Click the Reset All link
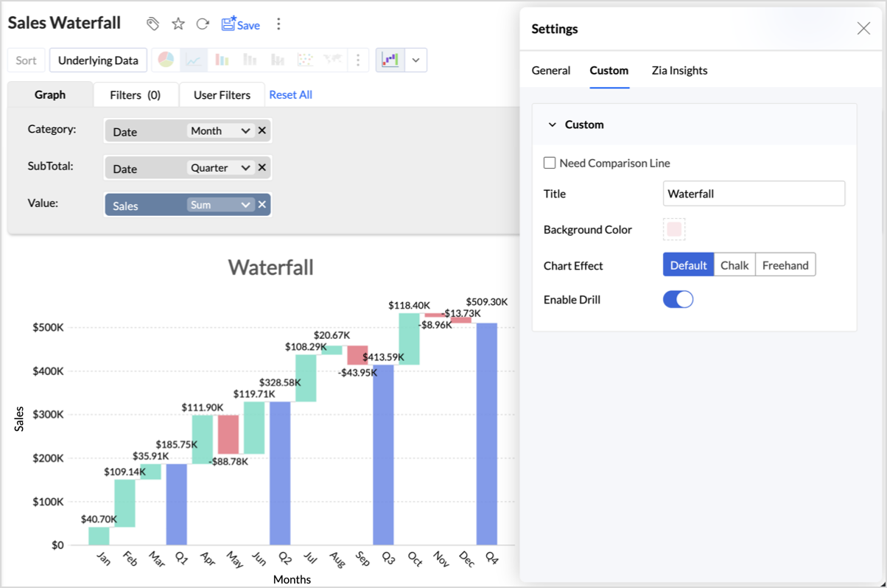The width and height of the screenshot is (887, 588). pos(290,95)
